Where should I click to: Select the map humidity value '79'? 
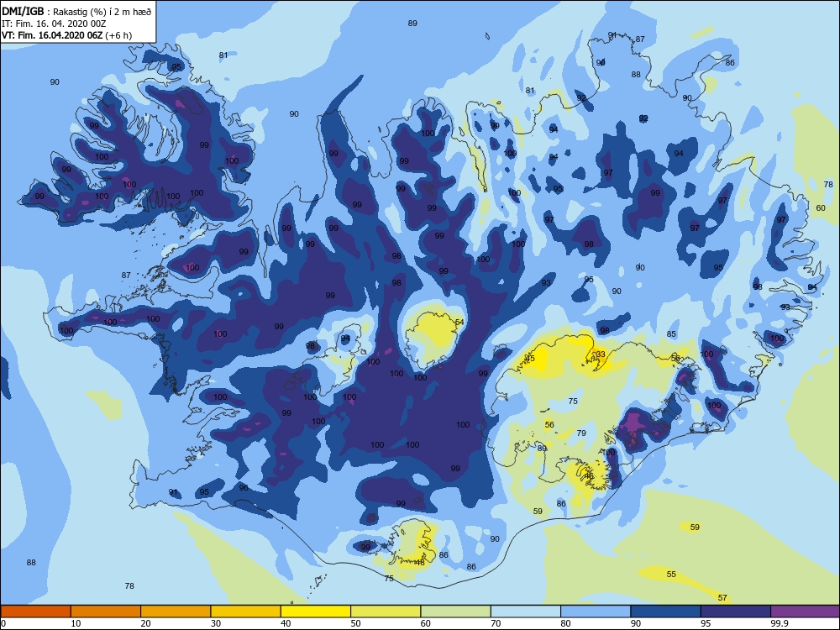pyautogui.click(x=581, y=433)
